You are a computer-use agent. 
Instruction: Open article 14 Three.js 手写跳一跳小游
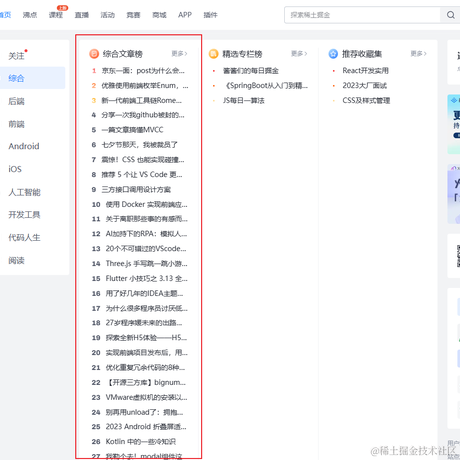(147, 263)
